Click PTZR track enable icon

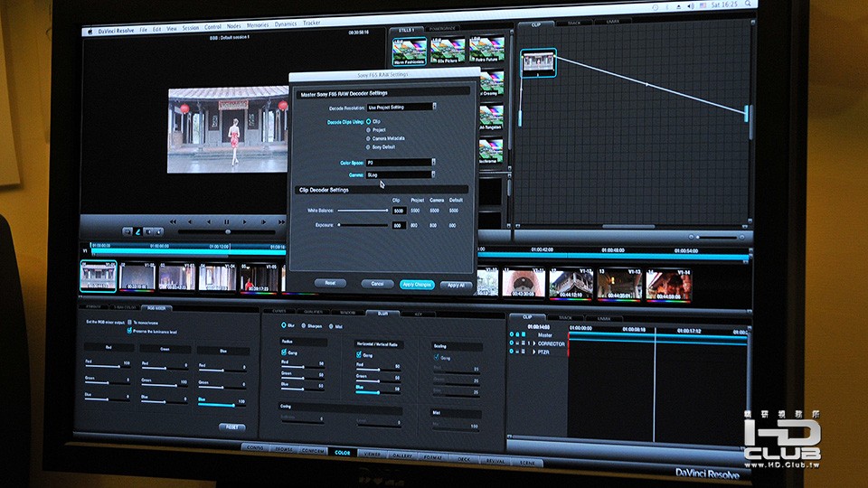pos(511,352)
